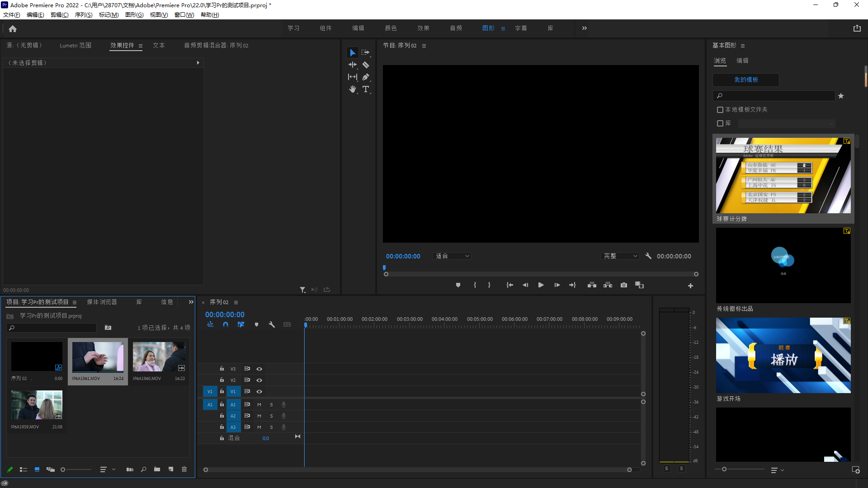Image resolution: width=868 pixels, height=488 pixels.
Task: Open sort icons dropdown in Project panel
Action: [x=108, y=469]
